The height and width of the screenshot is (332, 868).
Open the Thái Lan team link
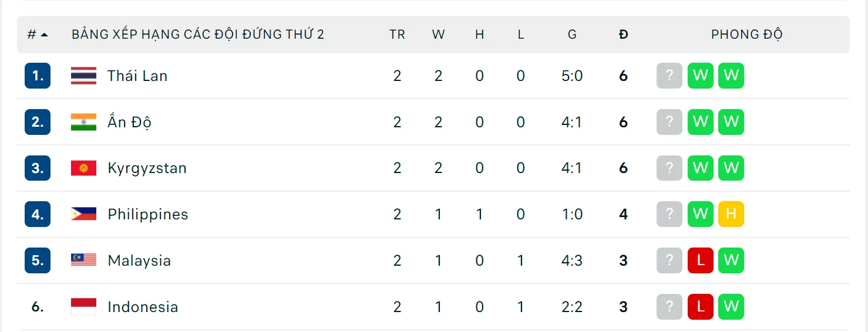click(137, 76)
